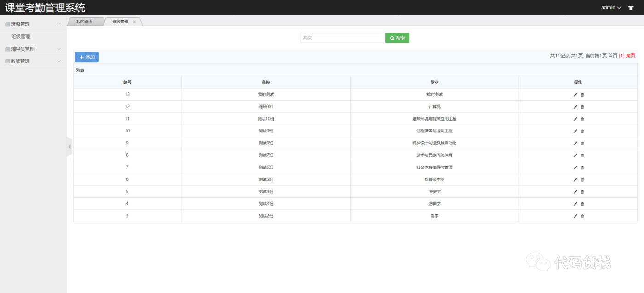
Task: Delete 测试8班 with the trash icon
Action: [582, 143]
